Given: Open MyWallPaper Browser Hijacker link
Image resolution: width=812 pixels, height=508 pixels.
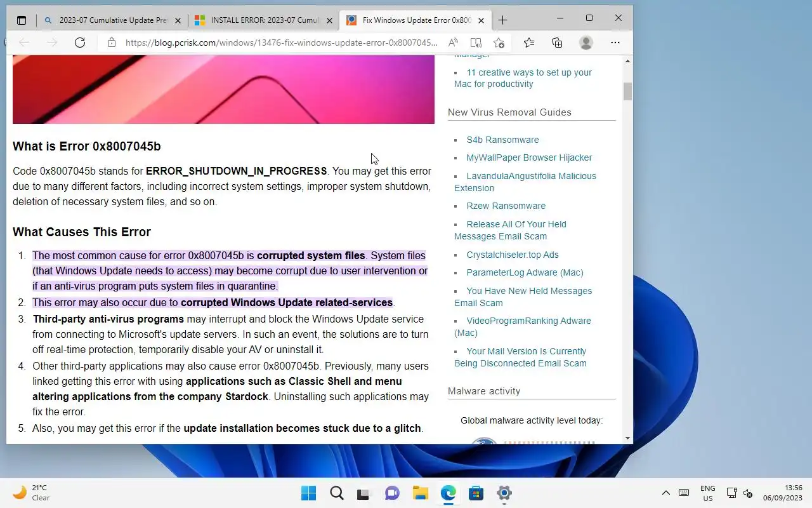Looking at the screenshot, I should point(529,157).
